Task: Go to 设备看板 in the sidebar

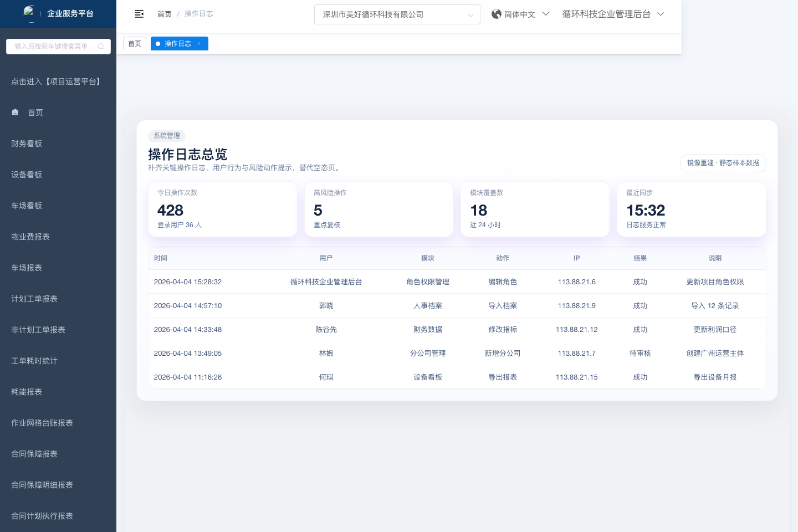Action: (x=27, y=175)
